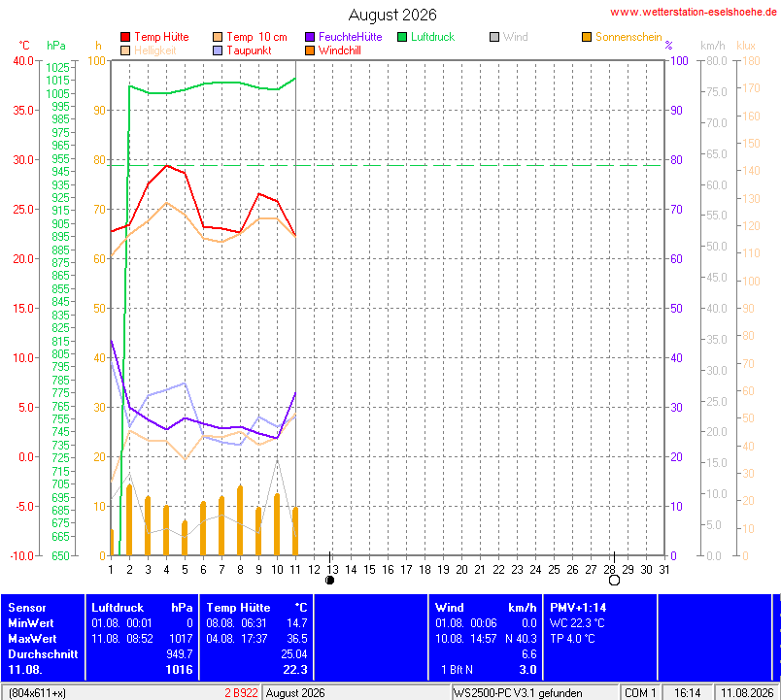781x700 pixels.
Task: Click the km/h axis unit label
Action: pos(713,46)
